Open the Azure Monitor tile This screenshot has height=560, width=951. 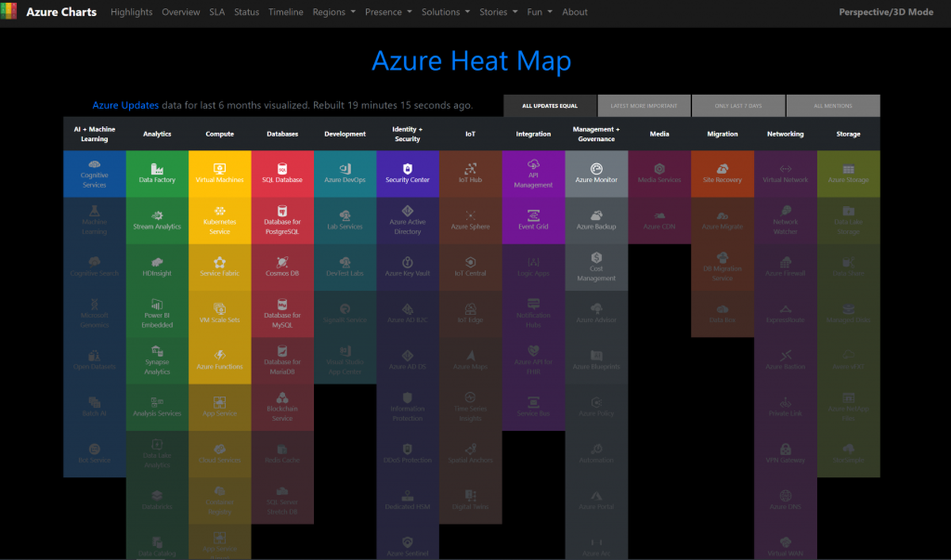(x=596, y=174)
